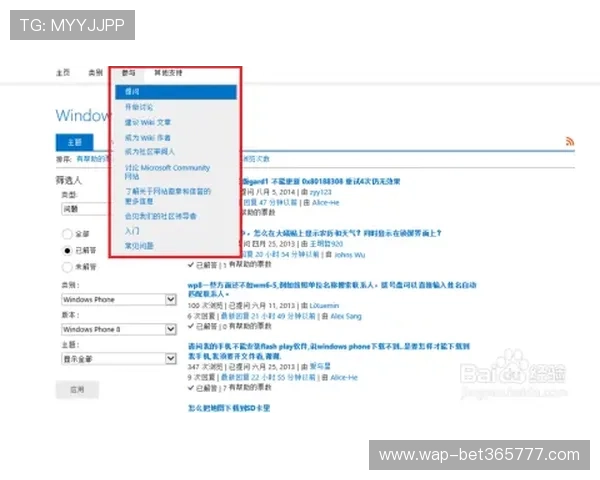Screen dimensions: 600x480
Task: Open Alice-He link in 22 小时 row
Action: [344, 377]
